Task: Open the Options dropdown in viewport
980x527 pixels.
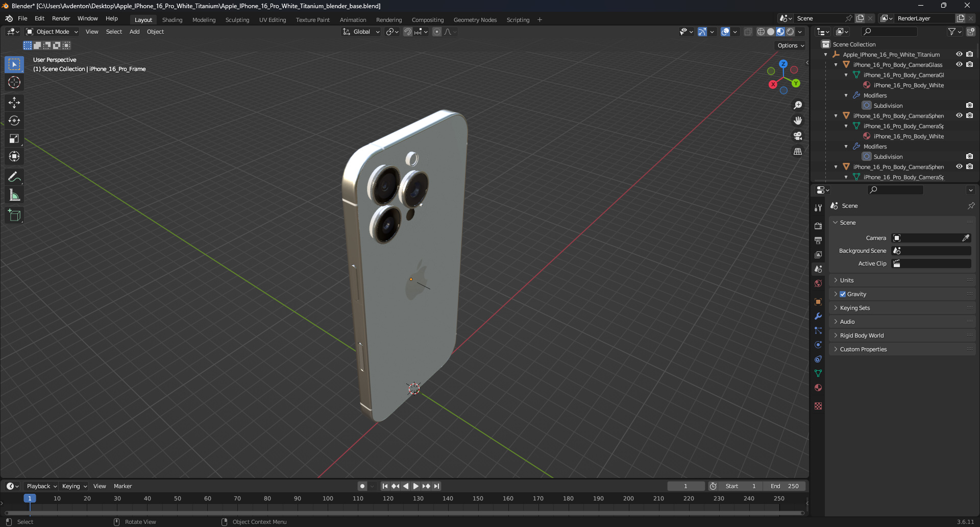Action: pos(791,45)
